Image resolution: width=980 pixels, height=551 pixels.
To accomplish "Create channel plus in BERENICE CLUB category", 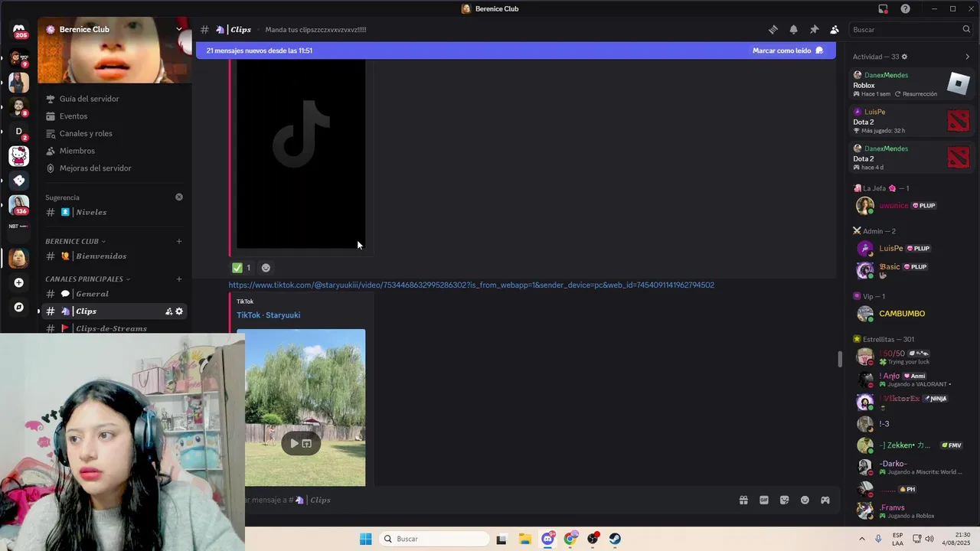I will (x=179, y=241).
